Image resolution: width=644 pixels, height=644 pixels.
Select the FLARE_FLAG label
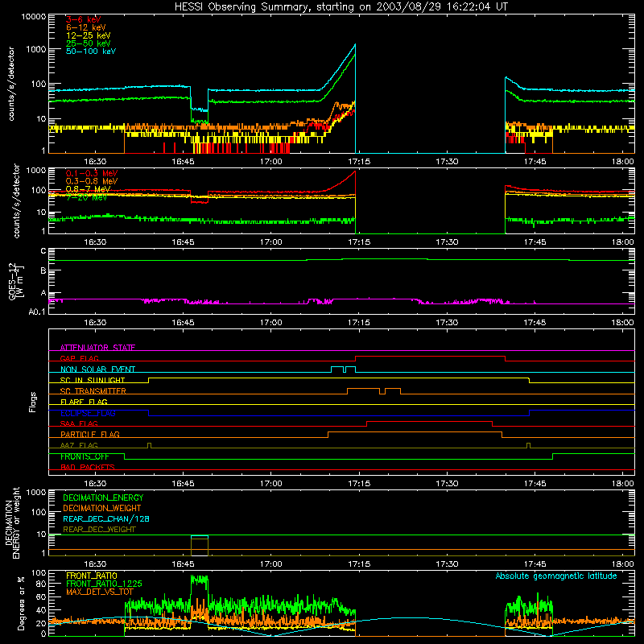tap(84, 402)
